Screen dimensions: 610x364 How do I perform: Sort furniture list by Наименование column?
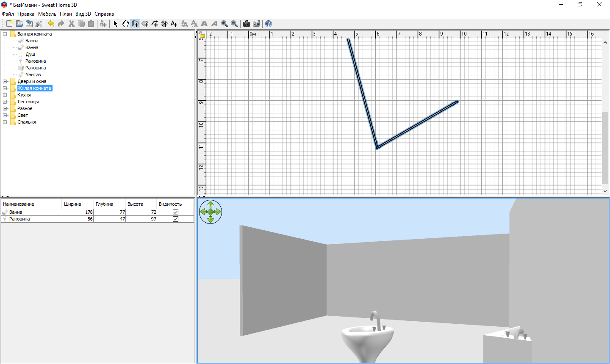(31, 204)
